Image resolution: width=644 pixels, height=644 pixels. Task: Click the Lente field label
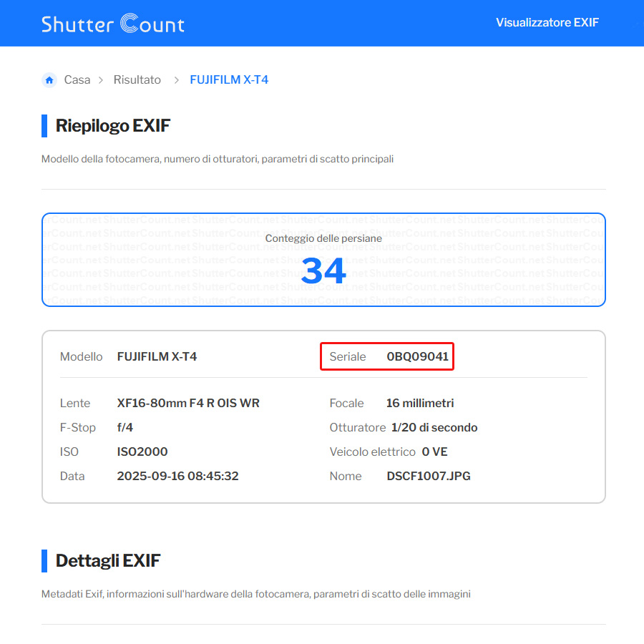[x=75, y=403]
